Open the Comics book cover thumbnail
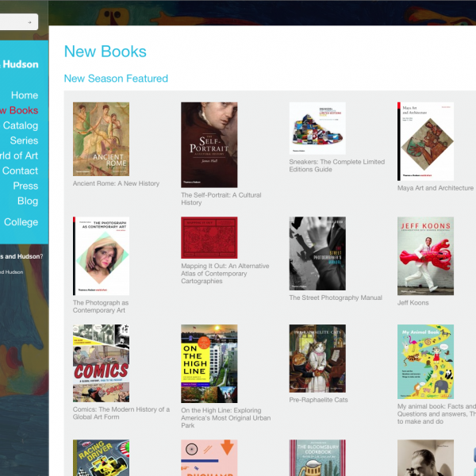 [101, 363]
